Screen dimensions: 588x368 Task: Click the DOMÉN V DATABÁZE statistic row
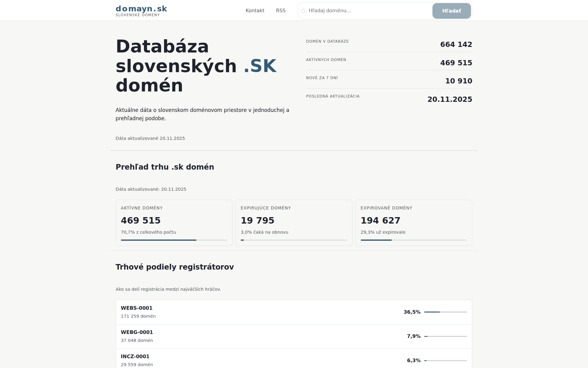(x=389, y=43)
